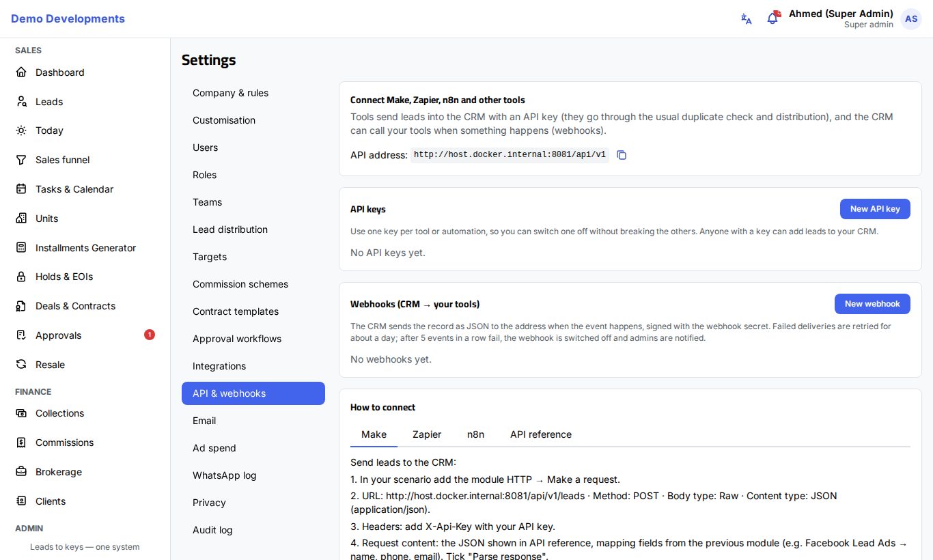Open Audit log settings
Viewport: 933px width, 560px height.
[253, 530]
